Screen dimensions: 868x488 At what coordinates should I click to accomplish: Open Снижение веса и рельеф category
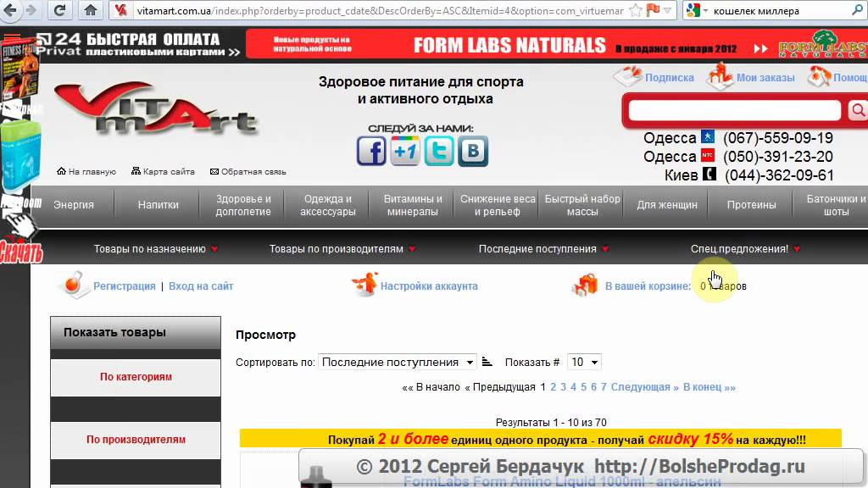(497, 205)
